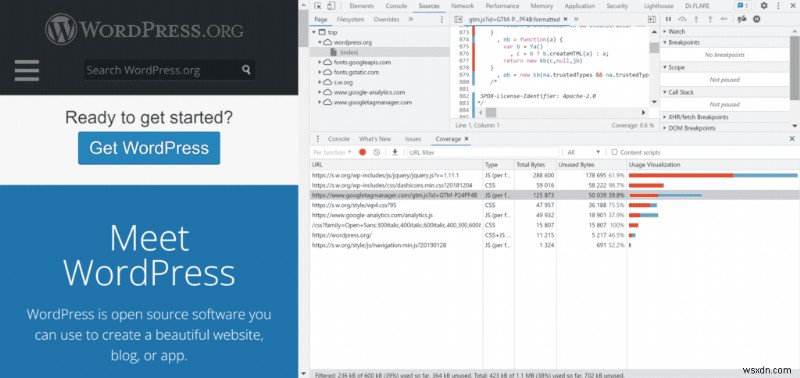Pause script execution
Viewport: 800px width, 378px height.
tap(668, 19)
